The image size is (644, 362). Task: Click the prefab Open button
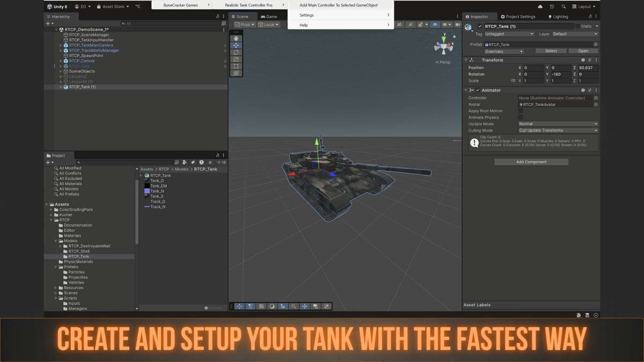(x=583, y=51)
